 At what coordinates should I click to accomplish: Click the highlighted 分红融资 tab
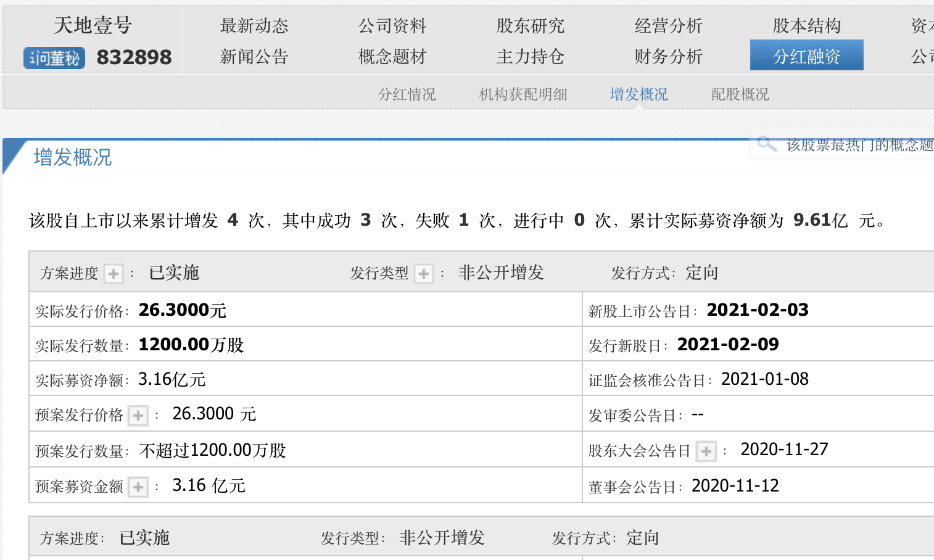click(x=807, y=57)
